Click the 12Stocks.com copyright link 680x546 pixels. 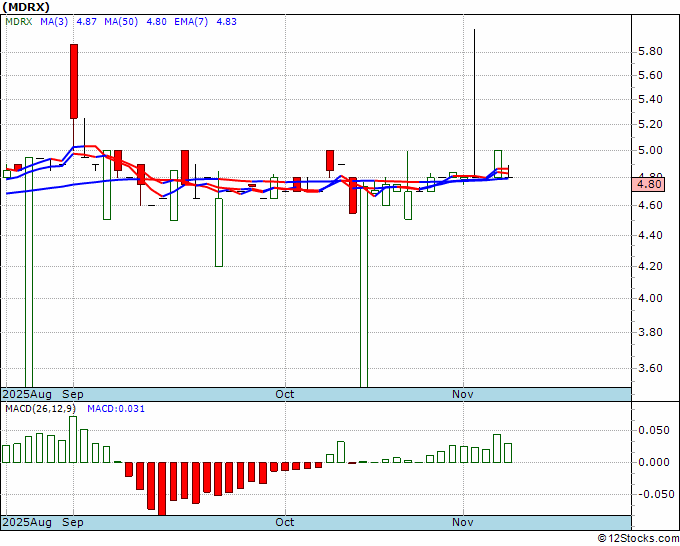coord(638,538)
